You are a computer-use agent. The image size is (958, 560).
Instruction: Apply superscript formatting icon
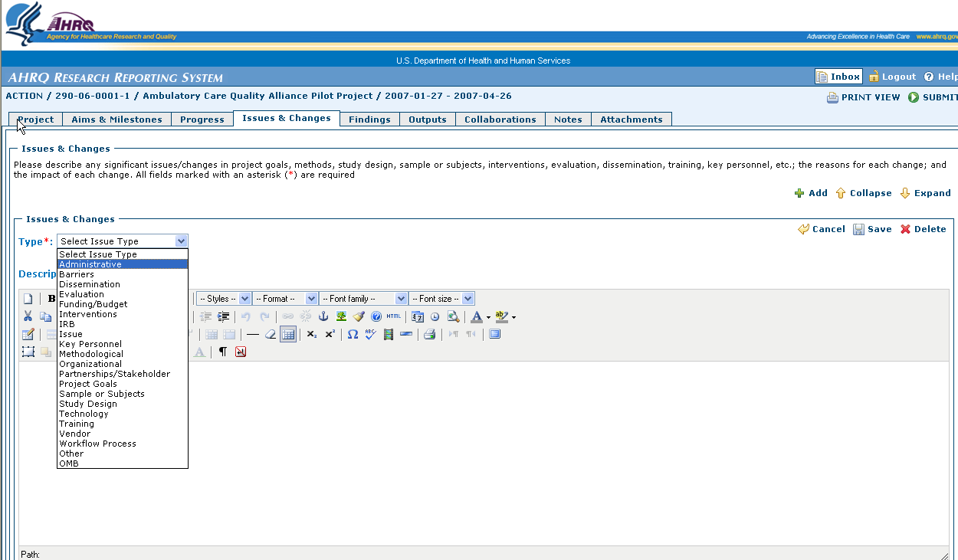[x=330, y=334]
